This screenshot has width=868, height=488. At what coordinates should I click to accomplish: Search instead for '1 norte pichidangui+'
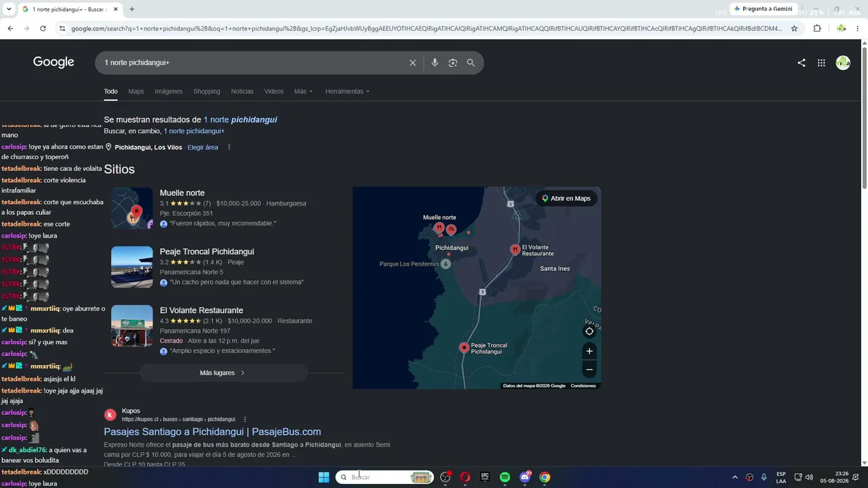click(x=194, y=131)
